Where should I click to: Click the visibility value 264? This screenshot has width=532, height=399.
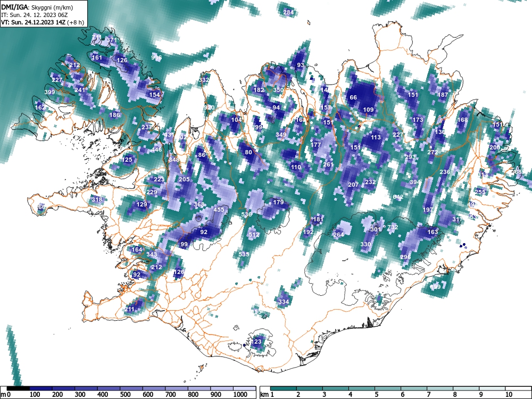(x=338, y=235)
